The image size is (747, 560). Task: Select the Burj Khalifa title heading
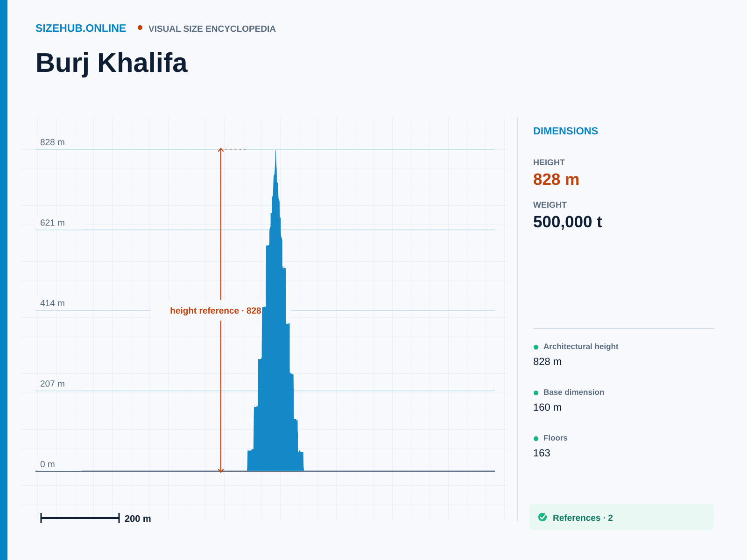coord(112,63)
